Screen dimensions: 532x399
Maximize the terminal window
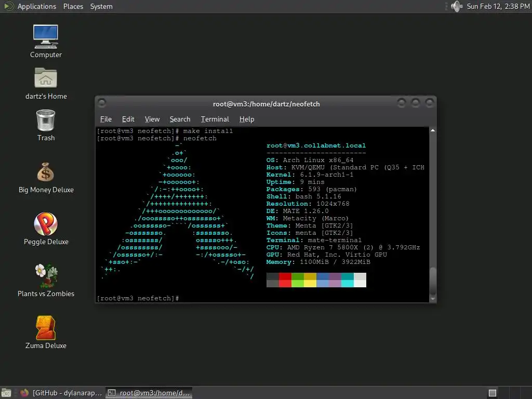pyautogui.click(x=415, y=102)
